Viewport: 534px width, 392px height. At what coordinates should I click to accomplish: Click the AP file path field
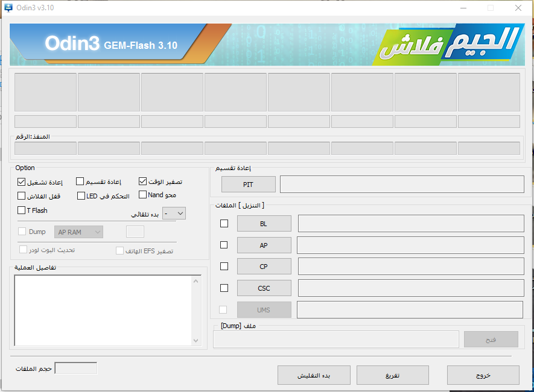click(x=410, y=245)
